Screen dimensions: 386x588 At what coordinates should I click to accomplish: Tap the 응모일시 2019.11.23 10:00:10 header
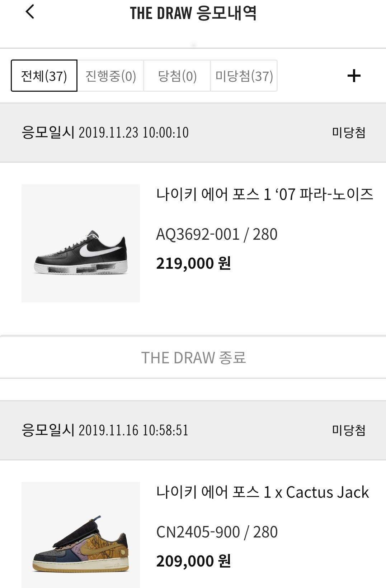pos(105,133)
